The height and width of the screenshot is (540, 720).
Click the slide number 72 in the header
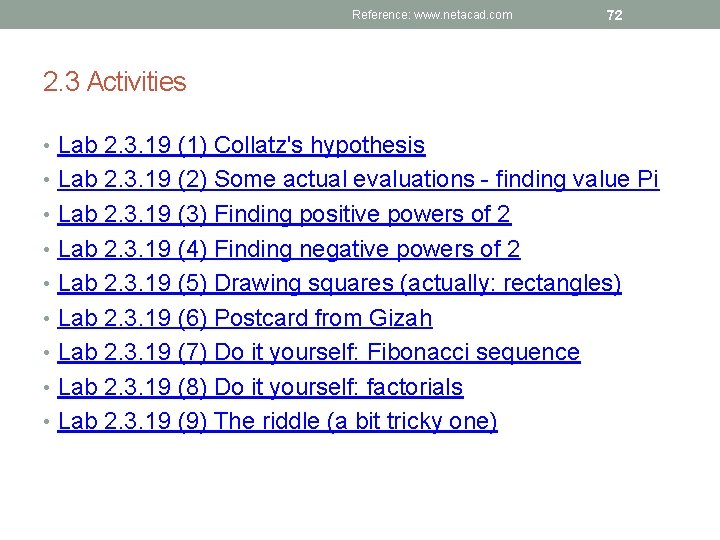(615, 15)
